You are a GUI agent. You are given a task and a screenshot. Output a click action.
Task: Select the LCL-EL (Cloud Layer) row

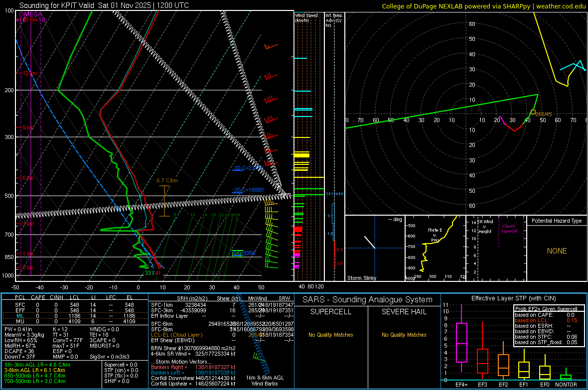(222, 335)
